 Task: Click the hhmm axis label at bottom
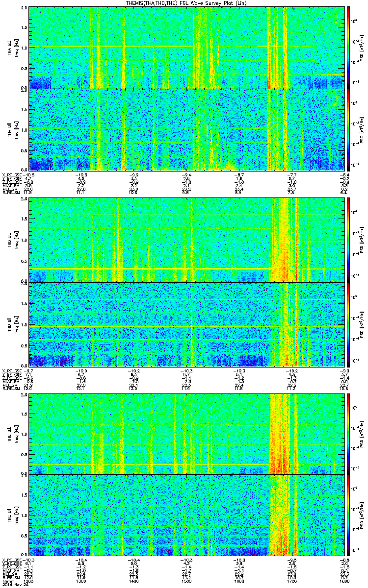(8, 580)
